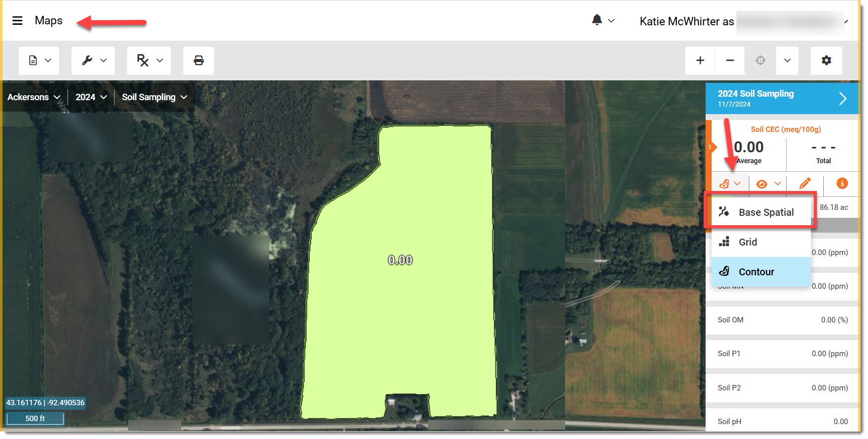This screenshot has height=439, width=868.
Task: Click the Soil OM attribute row
Action: [x=782, y=320]
